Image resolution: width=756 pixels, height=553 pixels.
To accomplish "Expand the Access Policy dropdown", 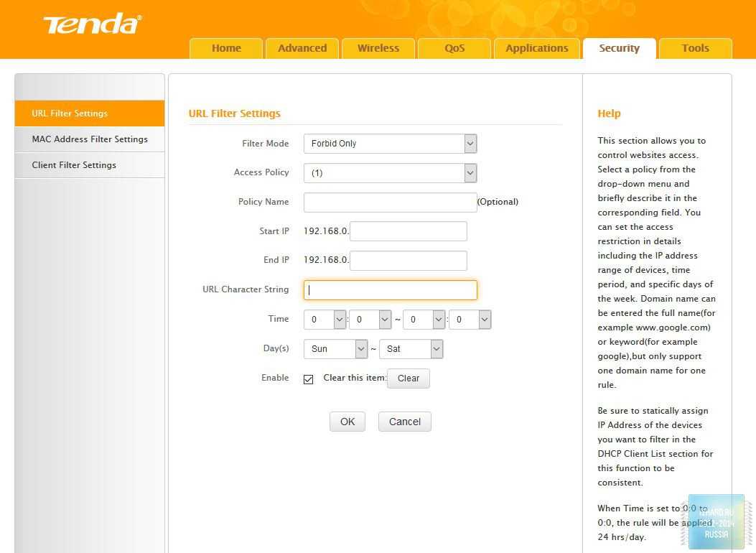I will (390, 173).
